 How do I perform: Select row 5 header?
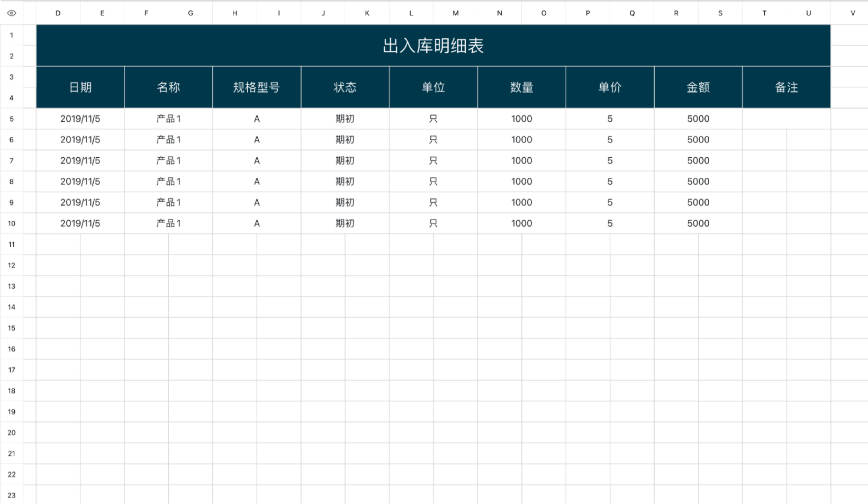(12, 119)
